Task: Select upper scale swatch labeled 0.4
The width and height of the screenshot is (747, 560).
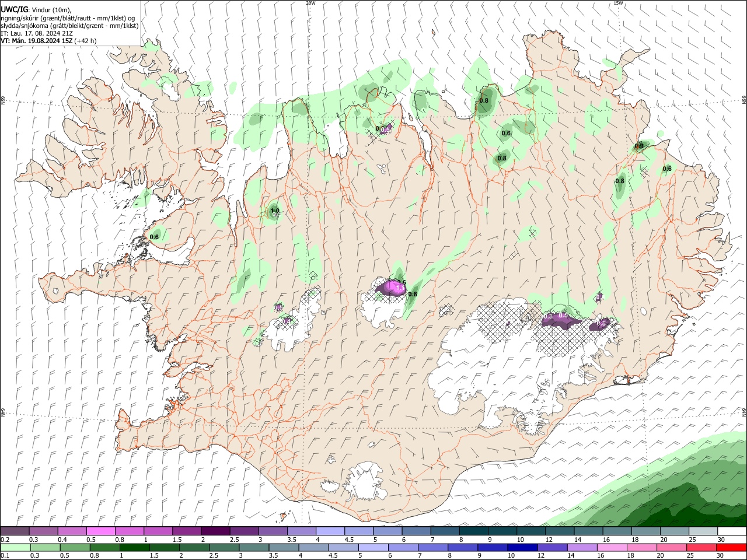Action: click(72, 531)
